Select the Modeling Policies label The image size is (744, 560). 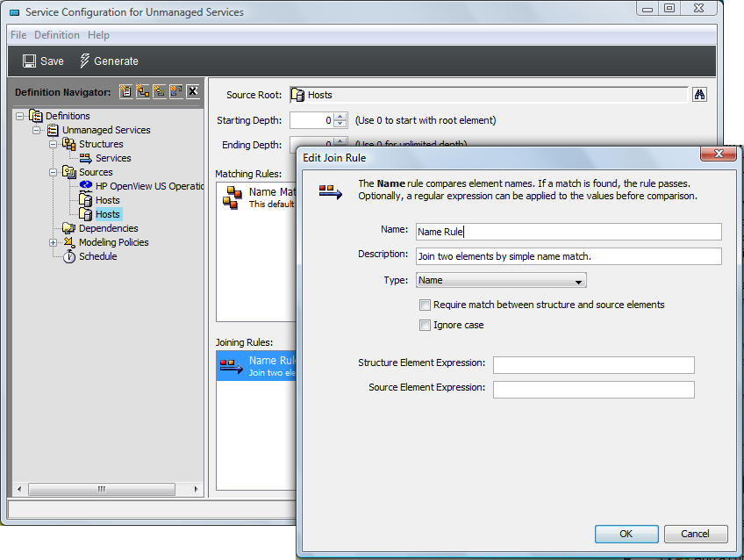113,242
